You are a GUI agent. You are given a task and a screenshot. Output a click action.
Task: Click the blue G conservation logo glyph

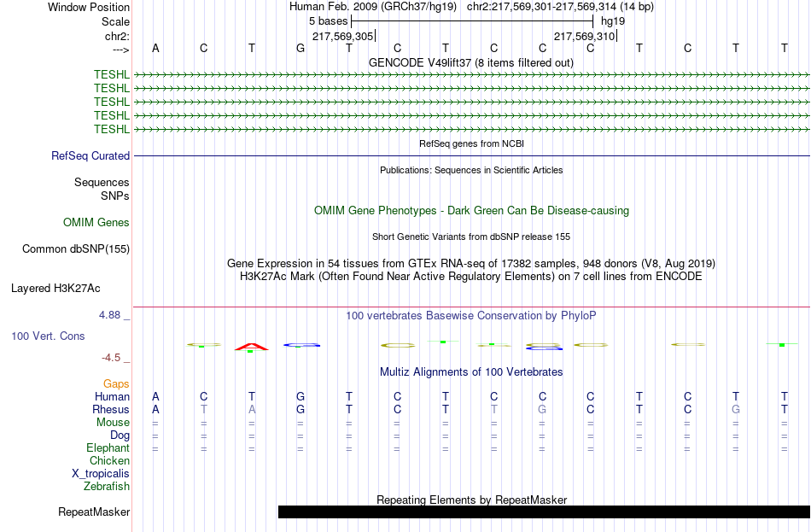pyautogui.click(x=302, y=345)
